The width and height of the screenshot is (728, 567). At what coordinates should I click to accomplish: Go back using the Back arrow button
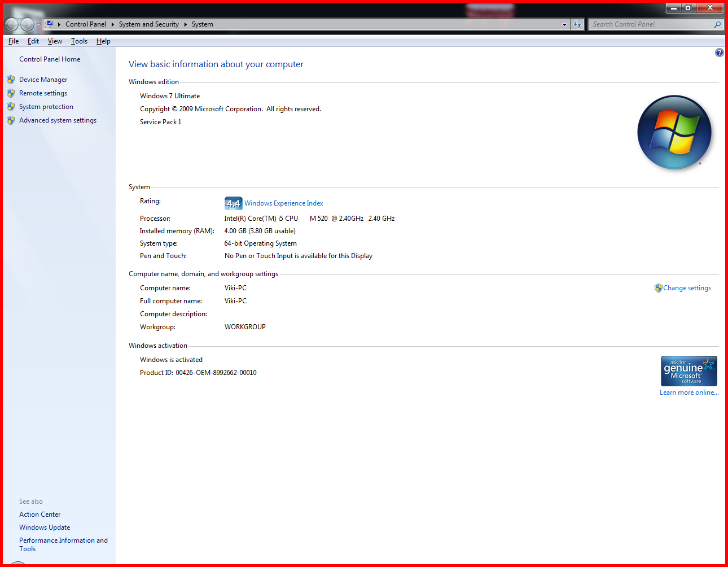(x=11, y=24)
